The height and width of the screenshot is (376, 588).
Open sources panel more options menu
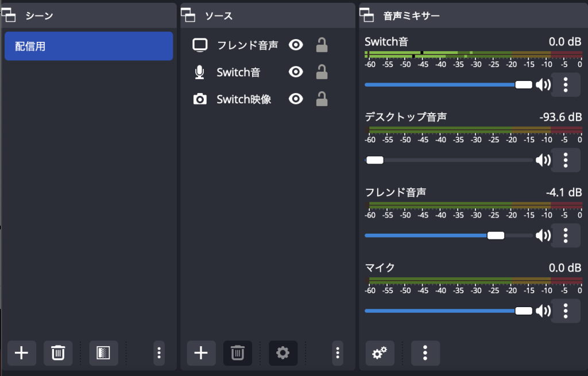pyautogui.click(x=338, y=353)
